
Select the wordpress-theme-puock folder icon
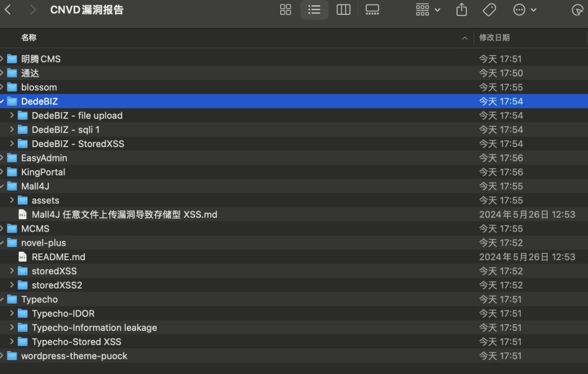[x=12, y=356]
